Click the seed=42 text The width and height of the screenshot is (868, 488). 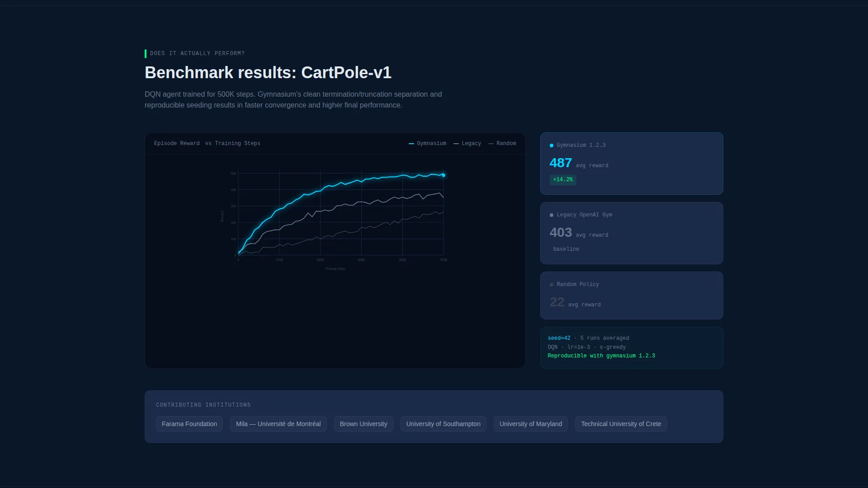coord(559,338)
